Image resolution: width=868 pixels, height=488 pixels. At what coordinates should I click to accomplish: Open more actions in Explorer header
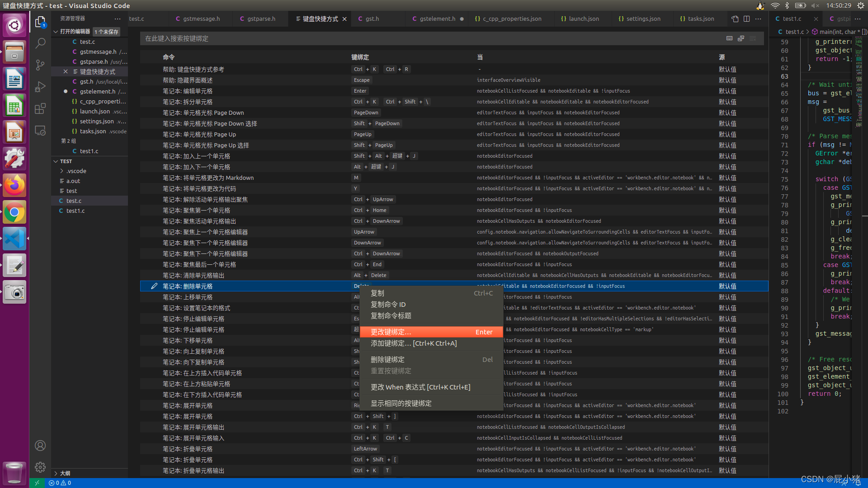tap(118, 19)
